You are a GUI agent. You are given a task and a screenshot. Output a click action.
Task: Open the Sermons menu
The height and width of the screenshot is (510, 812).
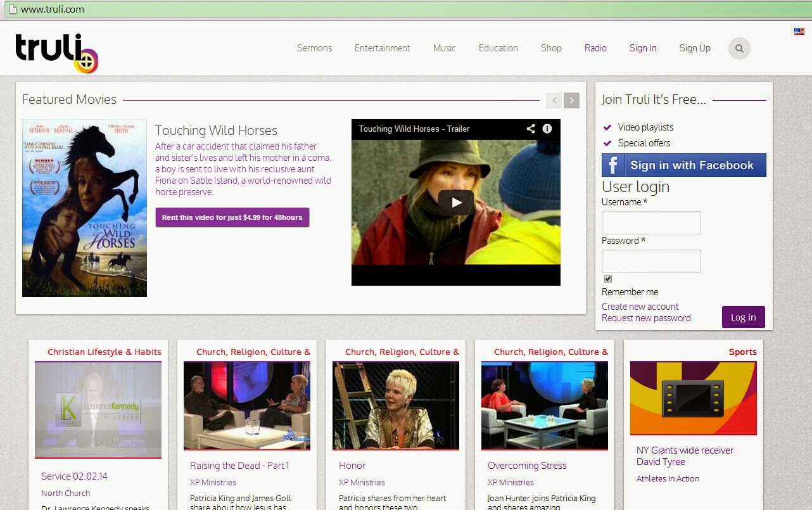(314, 48)
